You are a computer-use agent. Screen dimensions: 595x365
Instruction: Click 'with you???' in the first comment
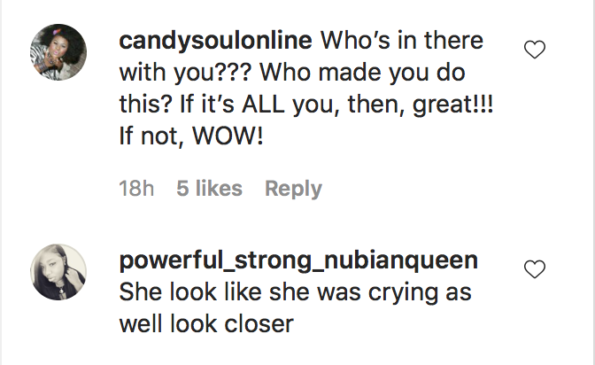point(185,73)
